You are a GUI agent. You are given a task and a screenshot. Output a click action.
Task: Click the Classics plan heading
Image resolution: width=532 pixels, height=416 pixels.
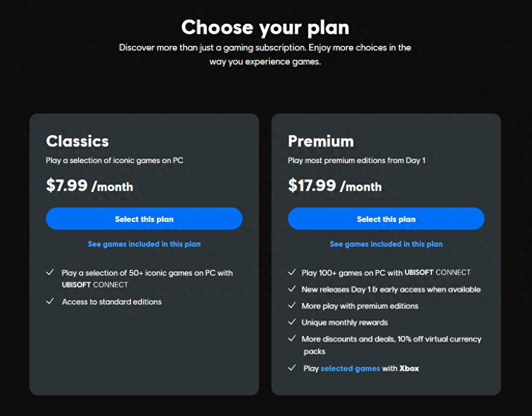(x=77, y=141)
